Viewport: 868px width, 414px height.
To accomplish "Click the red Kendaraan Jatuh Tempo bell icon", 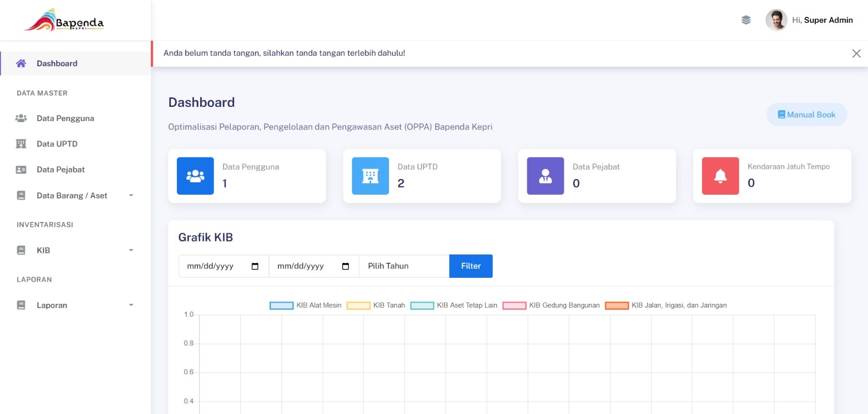I will [x=720, y=176].
